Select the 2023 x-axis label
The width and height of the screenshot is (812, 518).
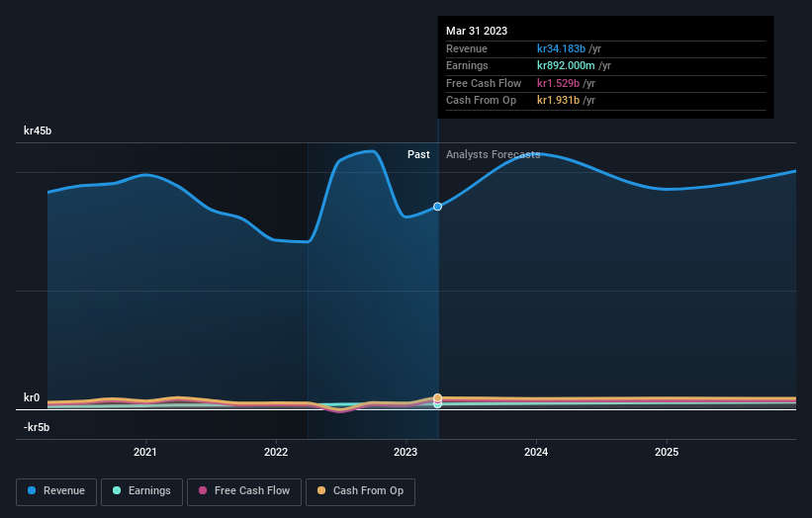[406, 452]
